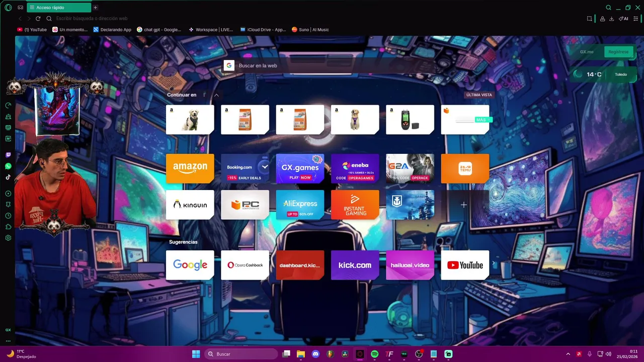The image size is (644, 362).
Task: Open sidebar three-dots setup menu
Action: (x=8, y=340)
